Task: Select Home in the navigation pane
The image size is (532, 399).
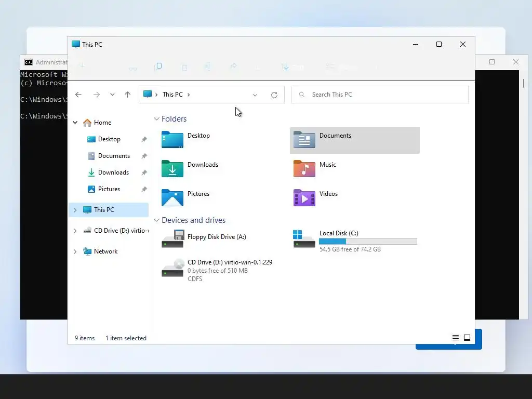Action: [102, 123]
